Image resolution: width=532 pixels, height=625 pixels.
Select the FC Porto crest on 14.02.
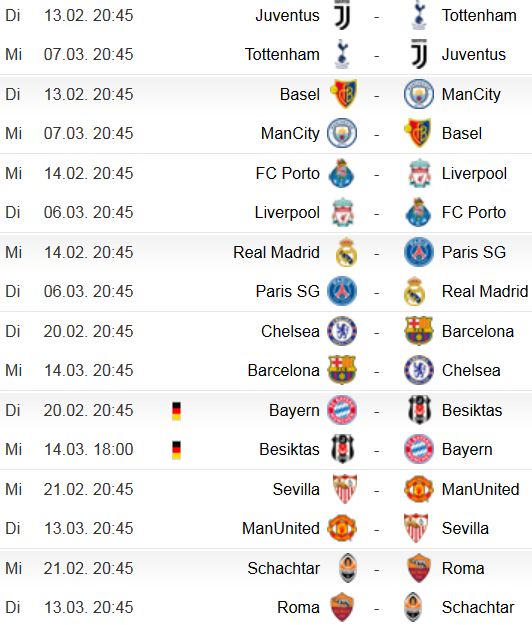[x=342, y=173]
